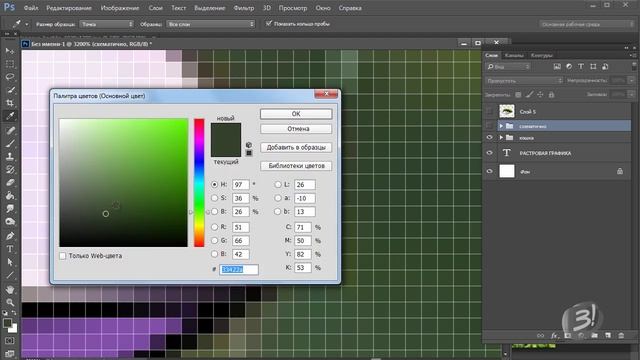Select the Pen tool
Viewport: 640px width, 360px height.
[x=10, y=236]
